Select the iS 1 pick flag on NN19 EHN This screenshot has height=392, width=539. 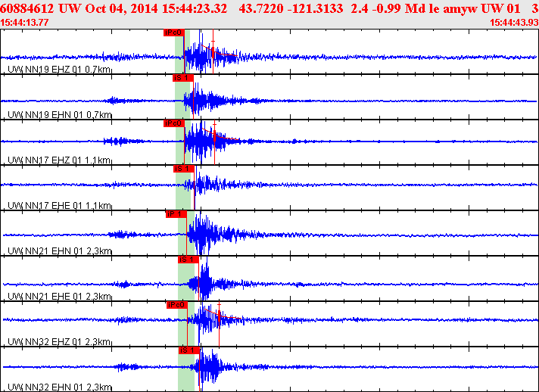(183, 78)
